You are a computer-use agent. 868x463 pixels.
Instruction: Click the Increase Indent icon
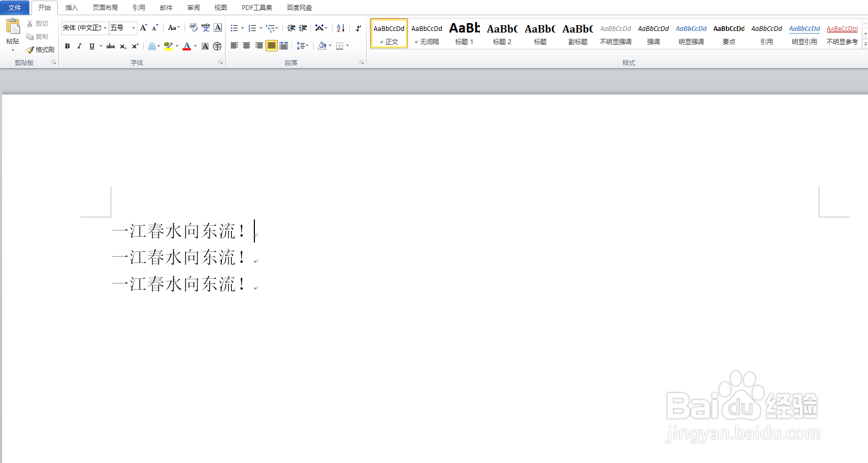pos(303,28)
